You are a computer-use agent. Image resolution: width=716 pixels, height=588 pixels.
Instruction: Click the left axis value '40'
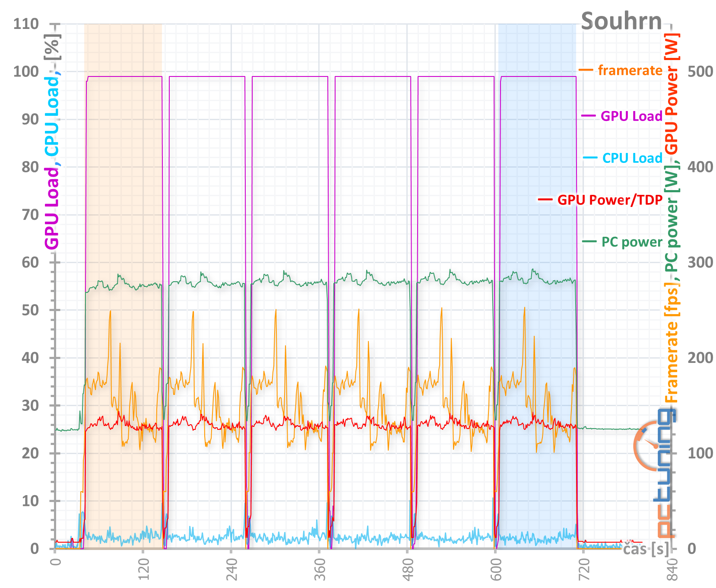click(30, 358)
